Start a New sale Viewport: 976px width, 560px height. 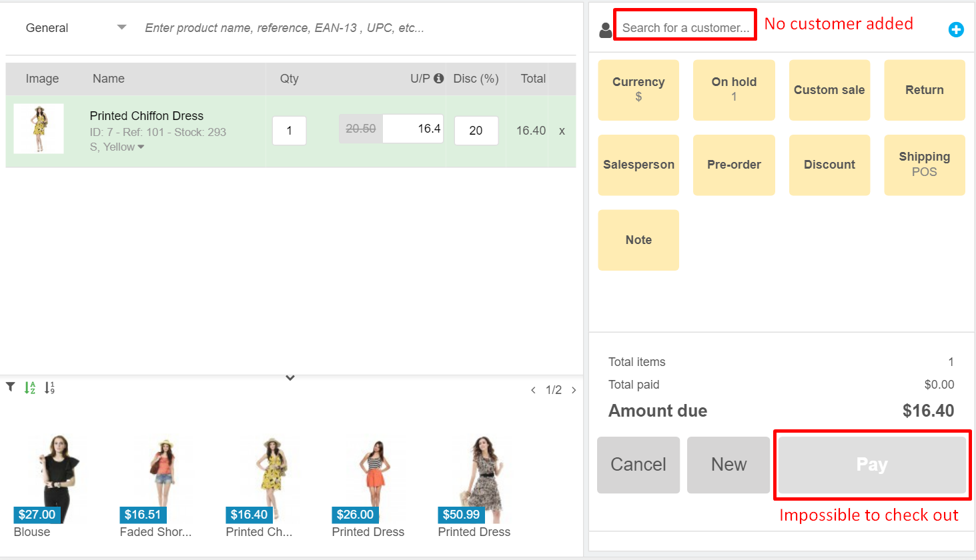[728, 465]
